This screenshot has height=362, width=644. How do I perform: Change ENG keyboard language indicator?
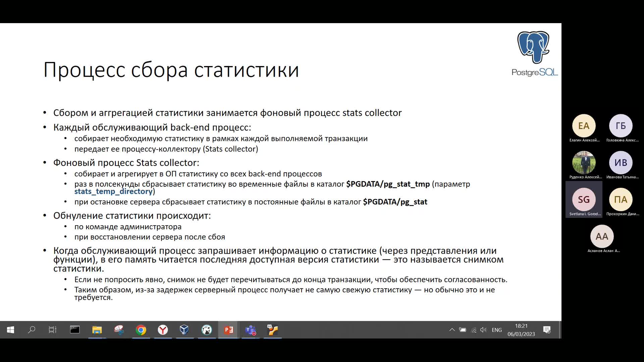[497, 330]
